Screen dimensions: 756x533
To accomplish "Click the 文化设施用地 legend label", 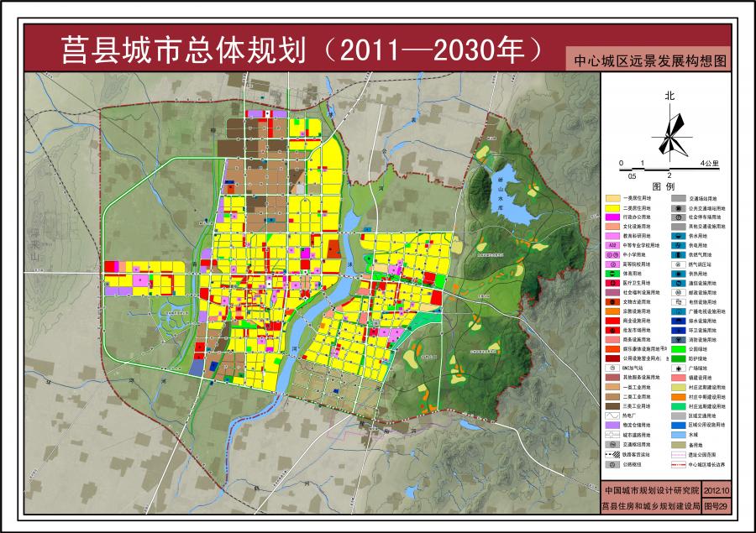I will (637, 227).
